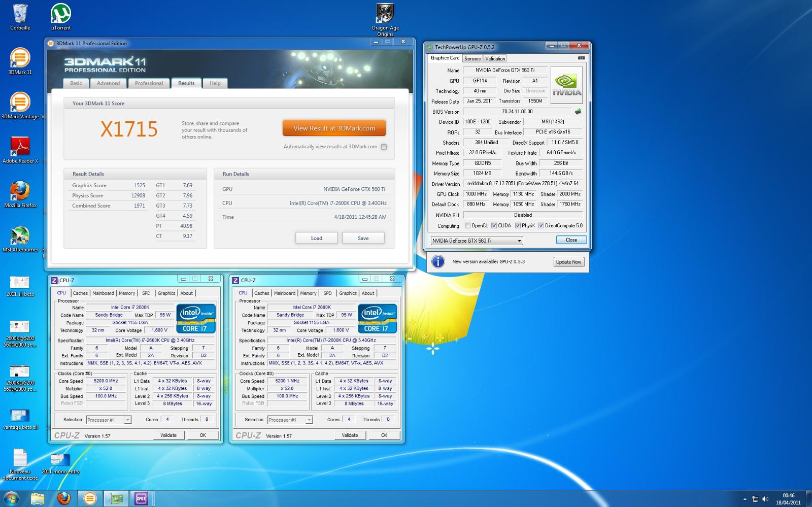Image resolution: width=812 pixels, height=507 pixels.
Task: Open Memory tab in right CPU-Z window
Action: click(308, 293)
